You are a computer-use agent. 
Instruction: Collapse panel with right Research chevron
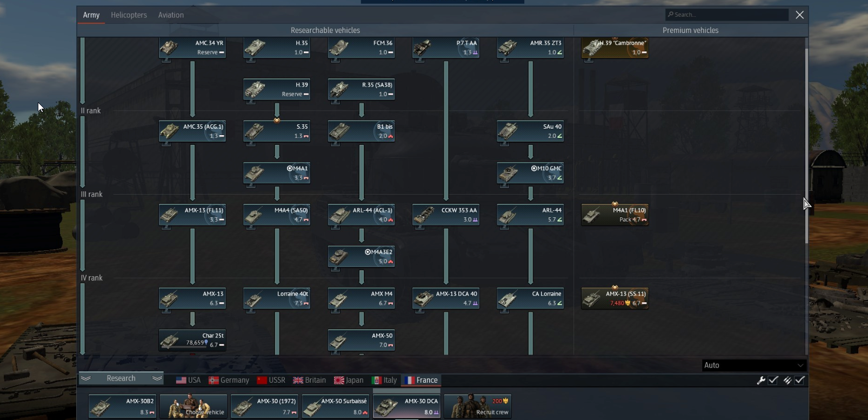[x=157, y=378]
